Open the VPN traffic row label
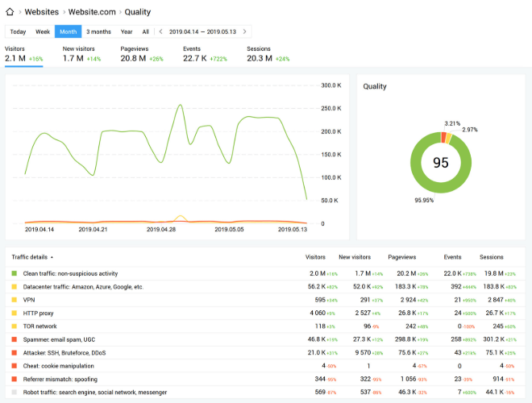 coord(29,300)
